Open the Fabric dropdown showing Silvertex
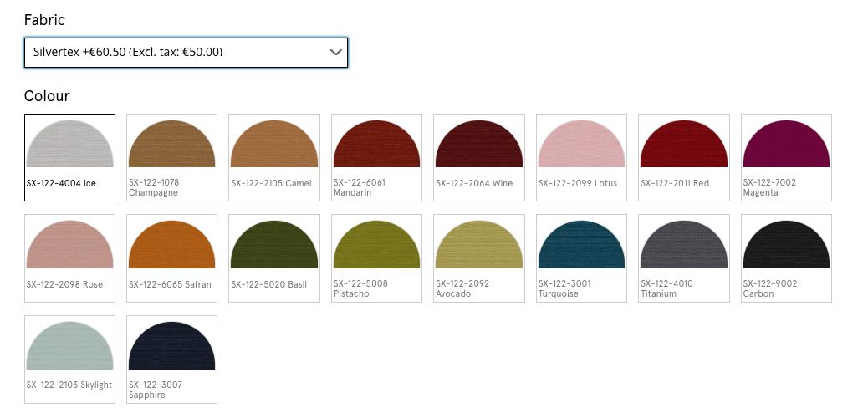The width and height of the screenshot is (868, 418). 186,53
